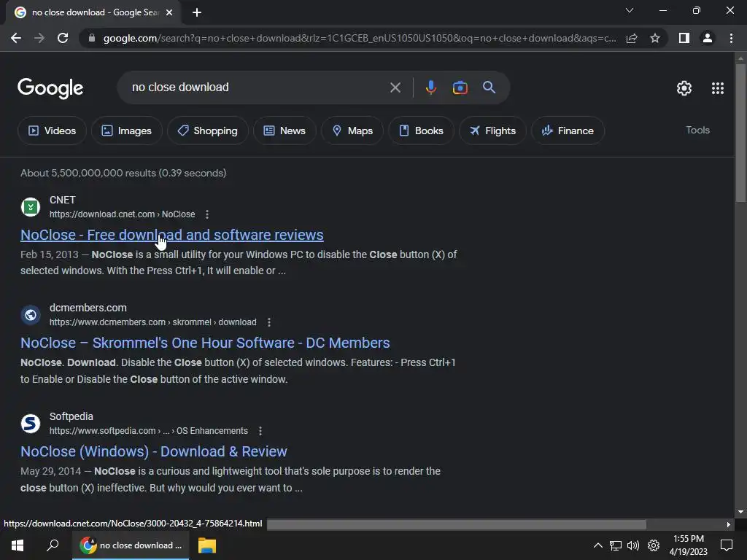
Task: Go back to previous page
Action: pos(16,38)
